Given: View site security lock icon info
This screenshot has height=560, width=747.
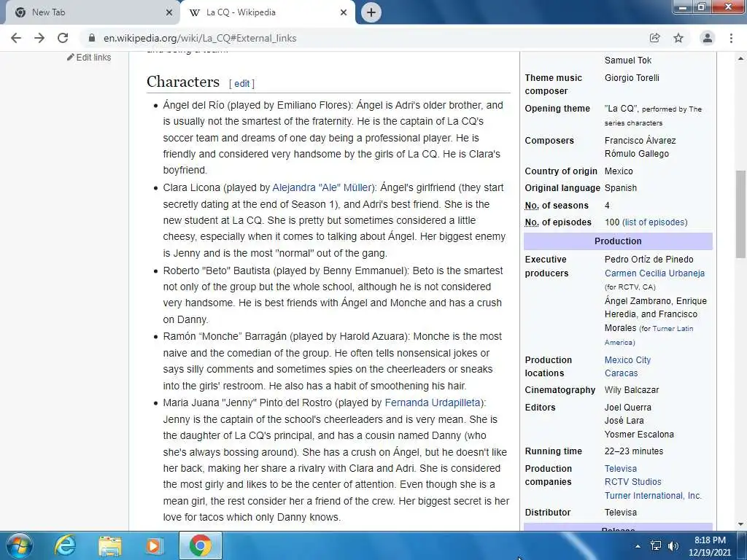Looking at the screenshot, I should click(92, 38).
